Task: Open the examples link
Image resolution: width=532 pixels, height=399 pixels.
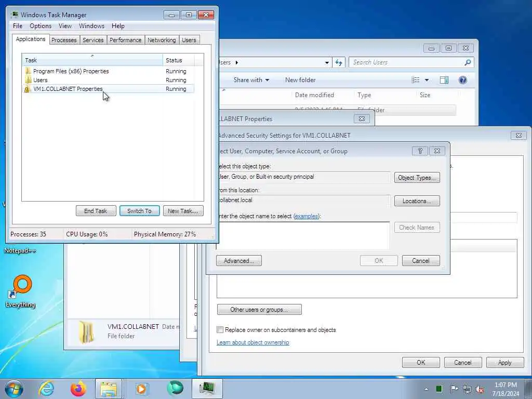Action: click(307, 216)
